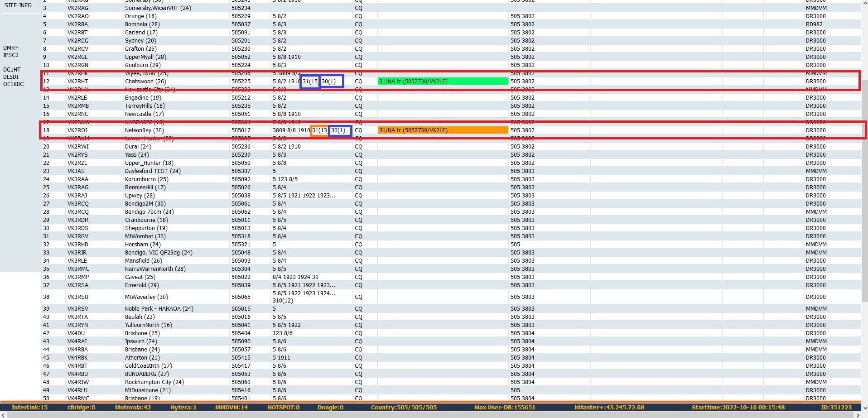Click the Starttime entry in status bar
The width and height of the screenshot is (868, 418).
[738, 407]
